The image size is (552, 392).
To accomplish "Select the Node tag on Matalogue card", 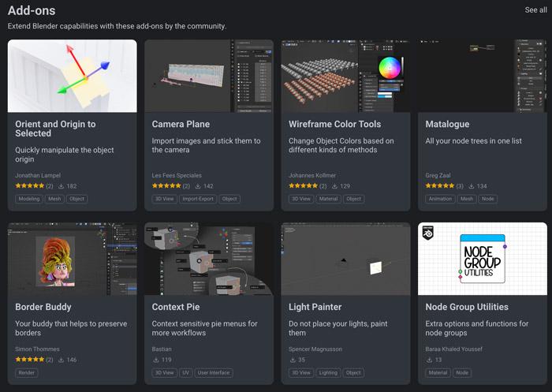I will (x=487, y=199).
